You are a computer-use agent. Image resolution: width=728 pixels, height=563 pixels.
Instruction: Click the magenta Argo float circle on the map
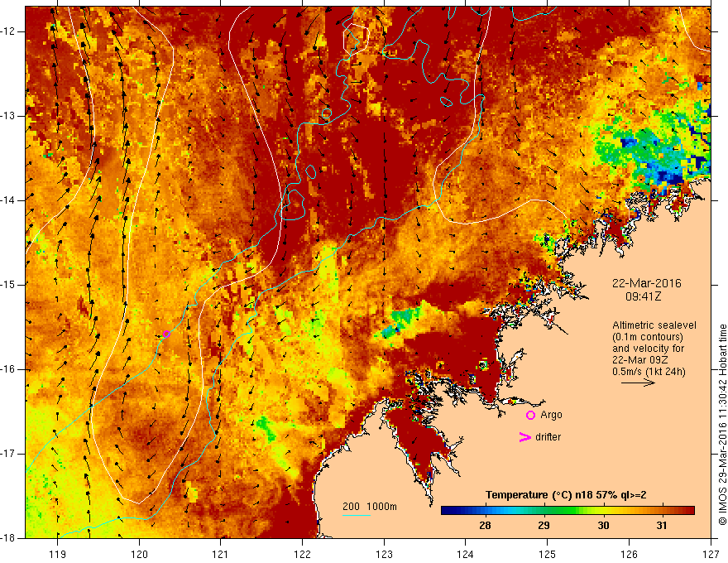pos(166,334)
